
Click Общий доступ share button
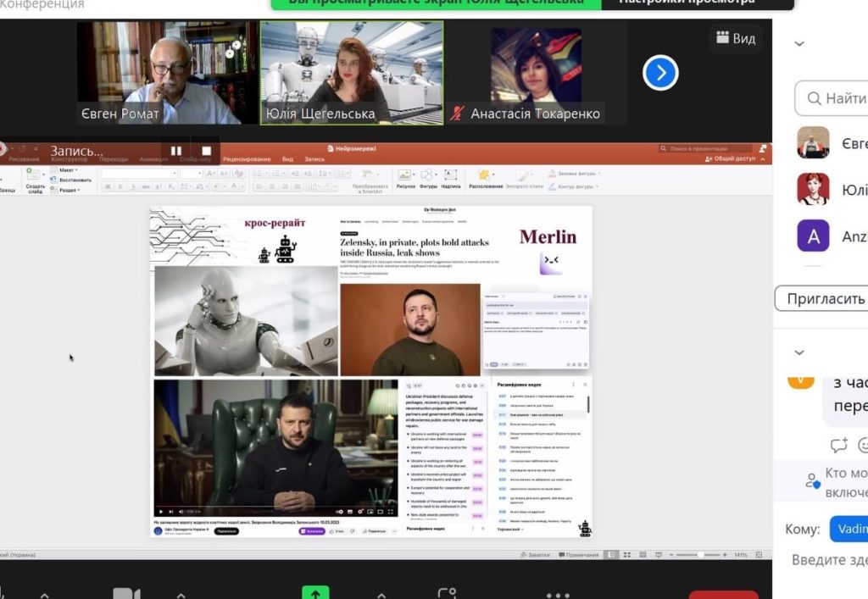[x=730, y=158]
